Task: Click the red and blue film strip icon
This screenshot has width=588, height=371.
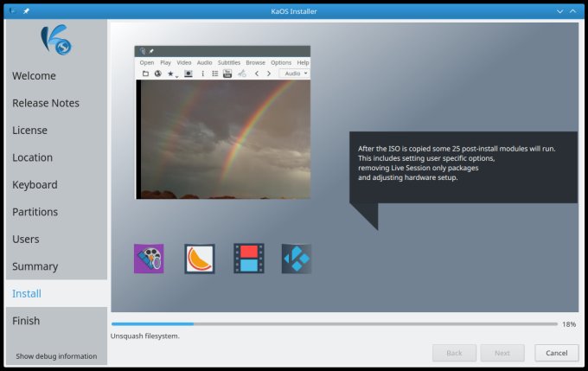Action: (248, 259)
